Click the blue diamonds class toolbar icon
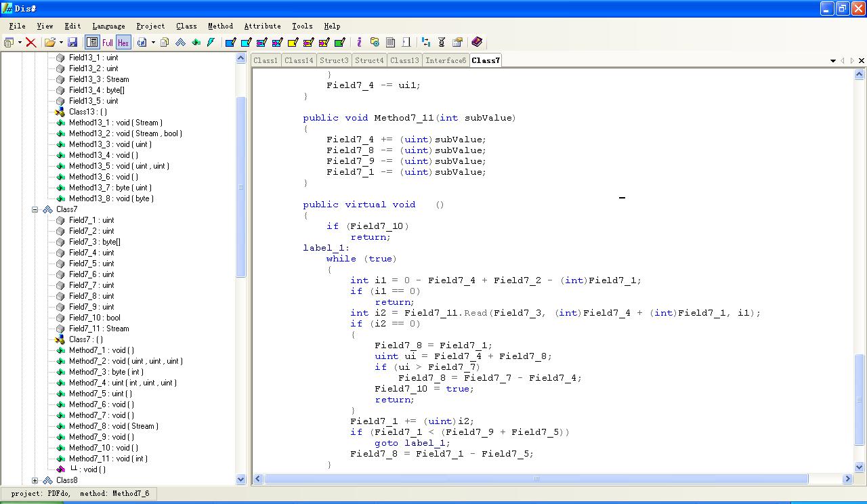The width and height of the screenshot is (867, 504). pos(180,43)
